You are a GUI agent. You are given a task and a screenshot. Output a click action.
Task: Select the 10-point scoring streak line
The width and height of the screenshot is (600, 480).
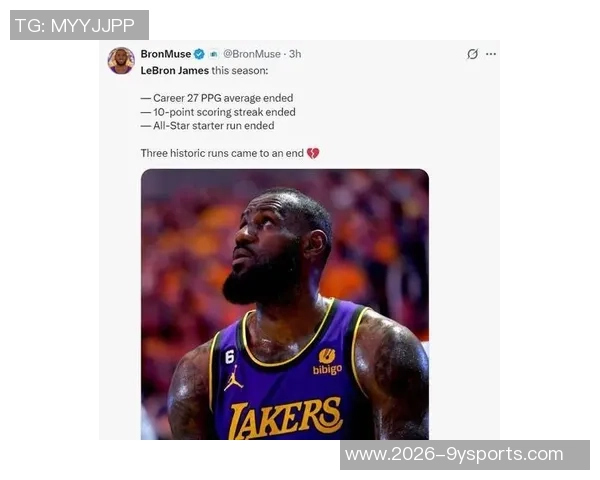[218, 112]
